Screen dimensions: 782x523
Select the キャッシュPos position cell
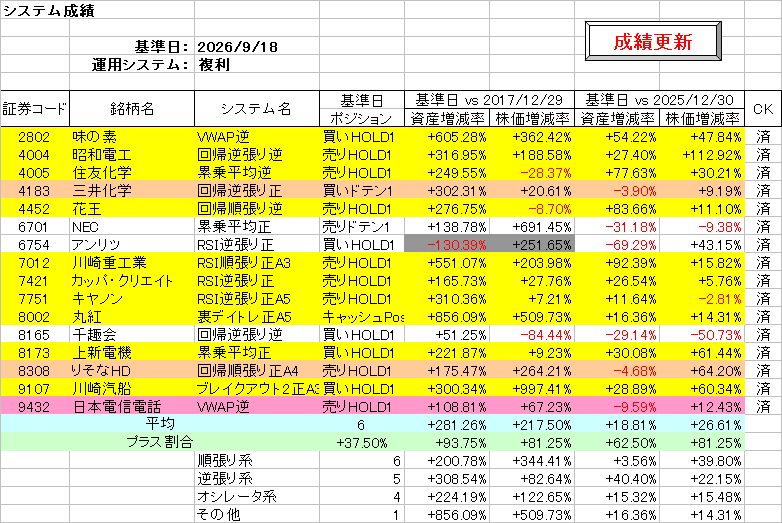362,317
